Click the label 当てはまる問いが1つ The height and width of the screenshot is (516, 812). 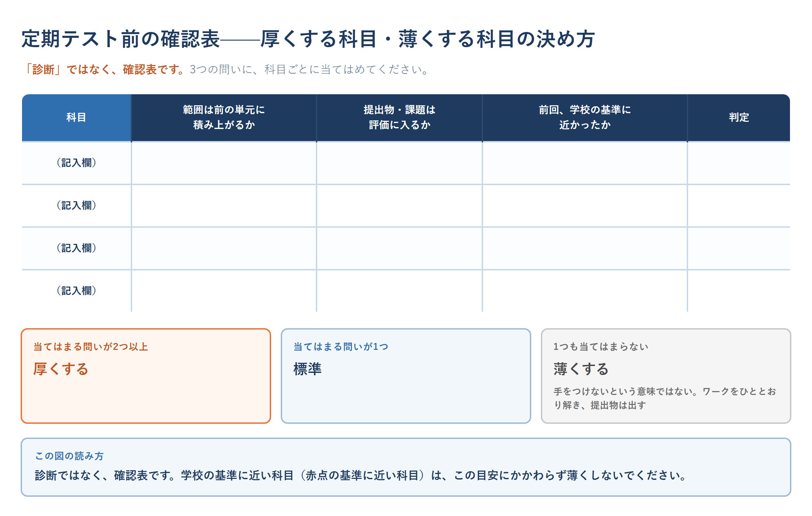point(341,347)
